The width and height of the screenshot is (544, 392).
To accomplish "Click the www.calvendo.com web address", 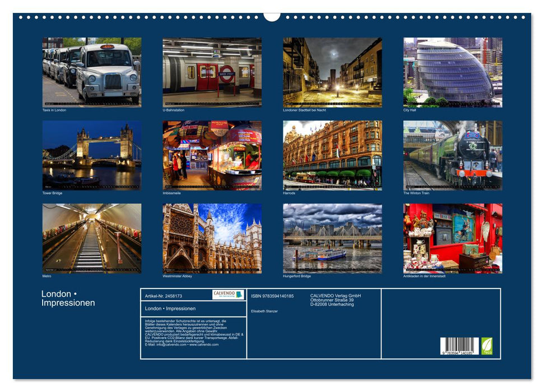I will coord(204,344).
